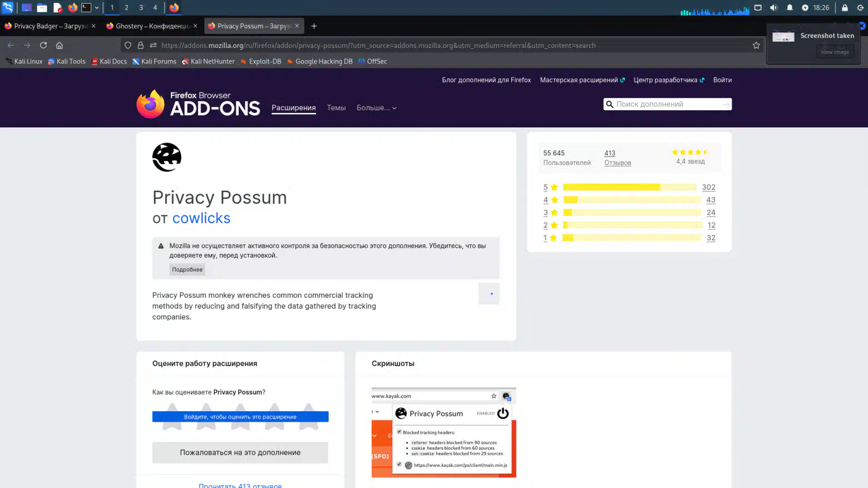Expand the Больше dropdown menu
This screenshot has height=488, width=868.
[377, 108]
